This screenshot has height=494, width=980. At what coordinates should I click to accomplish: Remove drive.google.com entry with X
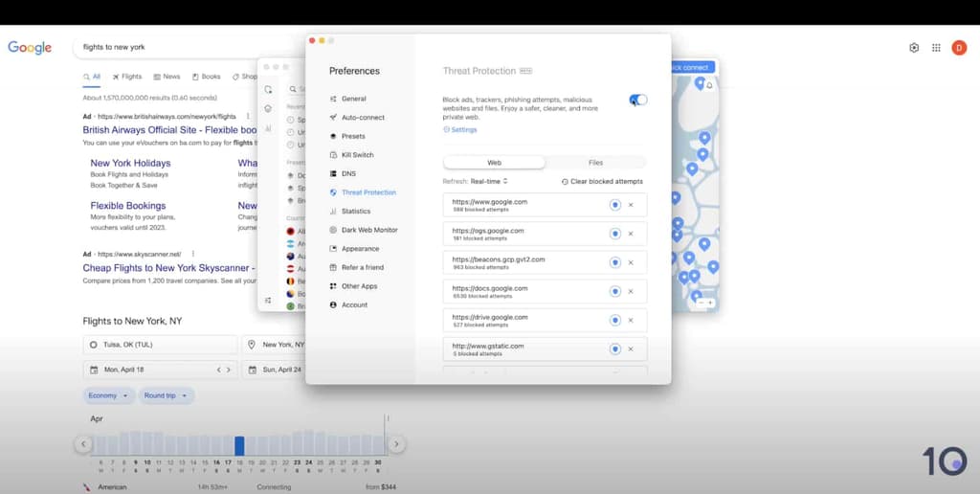[631, 320]
